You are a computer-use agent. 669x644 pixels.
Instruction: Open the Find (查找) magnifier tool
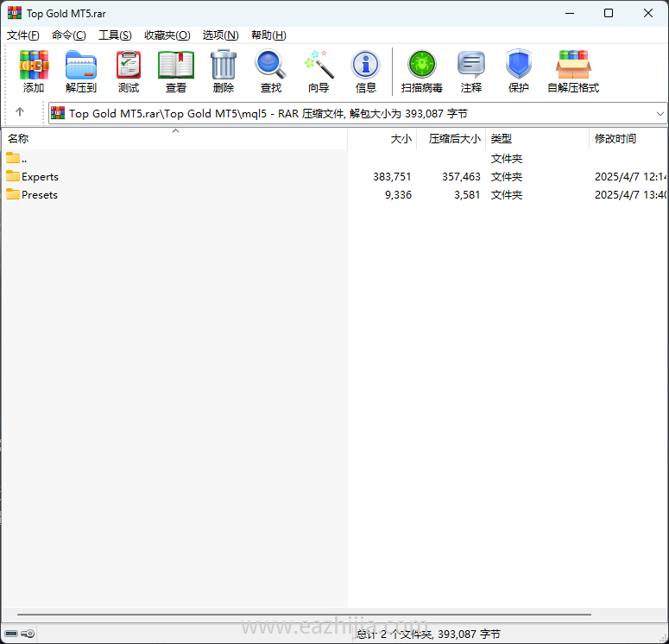pos(270,65)
